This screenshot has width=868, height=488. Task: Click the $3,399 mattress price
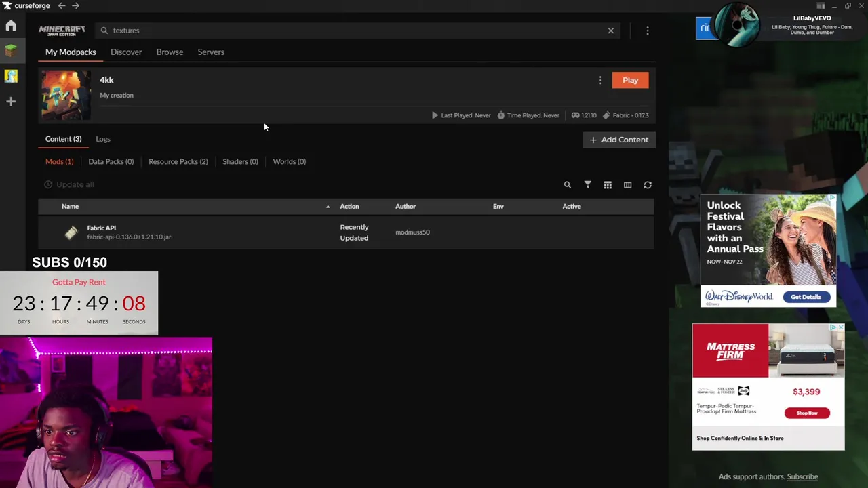point(806,392)
